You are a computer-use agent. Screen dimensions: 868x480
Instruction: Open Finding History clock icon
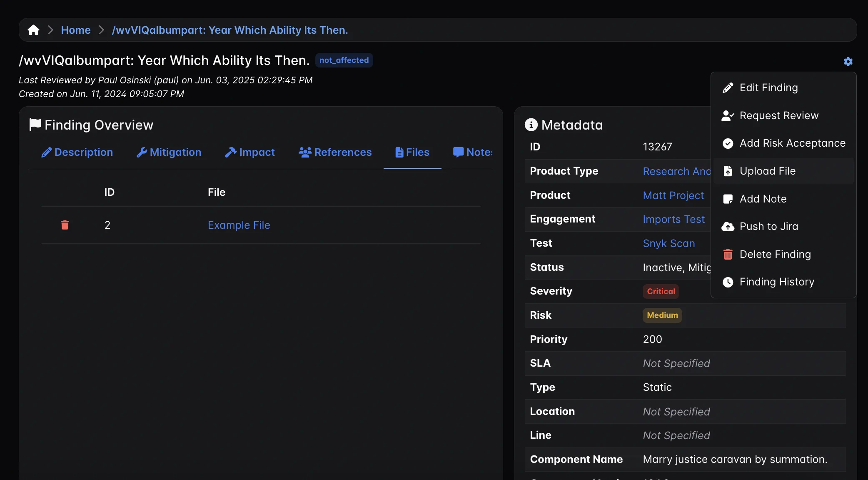coord(728,282)
